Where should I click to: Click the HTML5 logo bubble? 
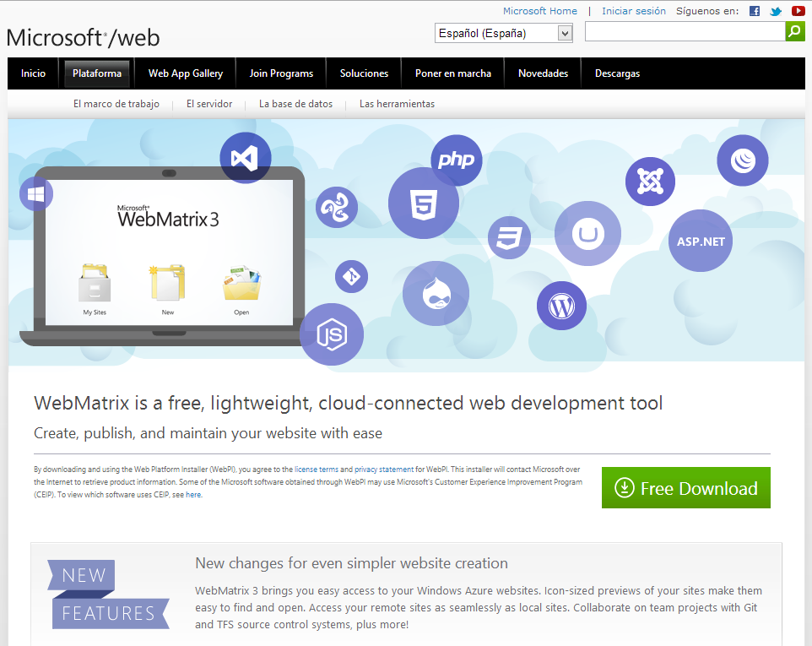[x=423, y=203]
